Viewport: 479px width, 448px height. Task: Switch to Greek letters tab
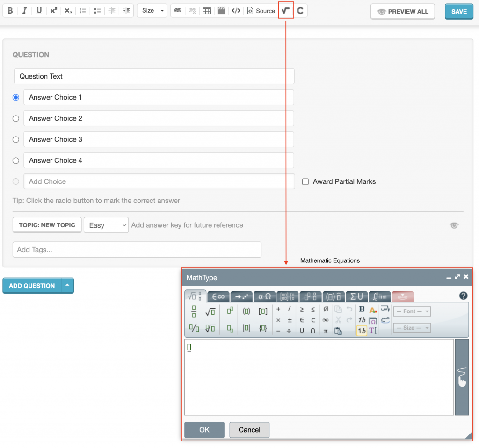click(265, 296)
